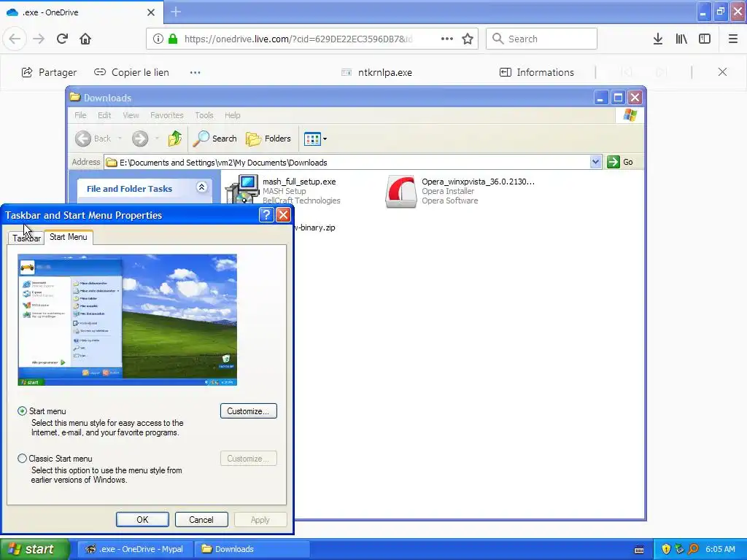The width and height of the screenshot is (747, 560).
Task: Toggle the browser sidebar
Action: (705, 39)
